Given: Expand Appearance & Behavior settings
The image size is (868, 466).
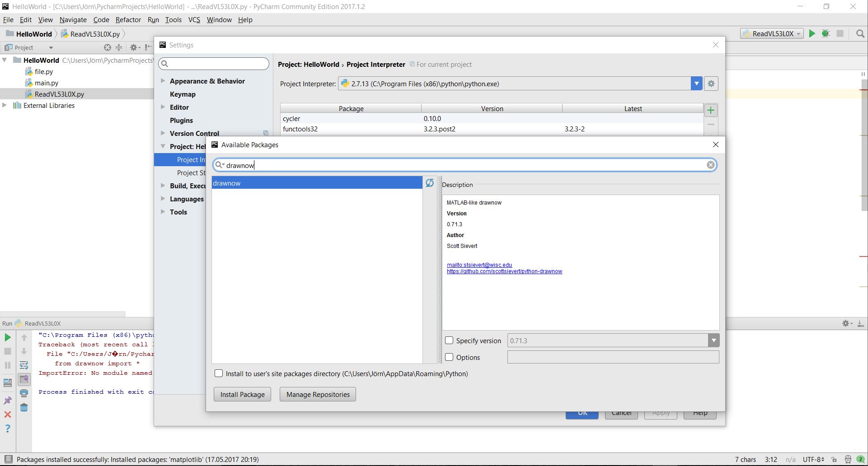Looking at the screenshot, I should pyautogui.click(x=163, y=81).
